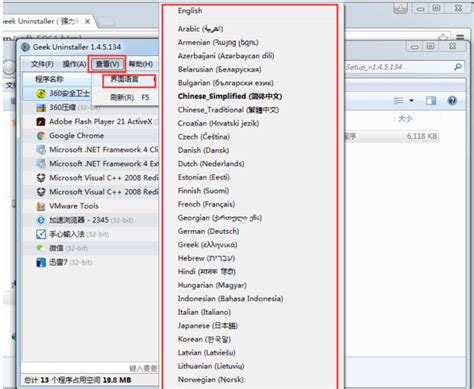Click the 微信 icon
The width and height of the screenshot is (474, 389).
coord(41,248)
